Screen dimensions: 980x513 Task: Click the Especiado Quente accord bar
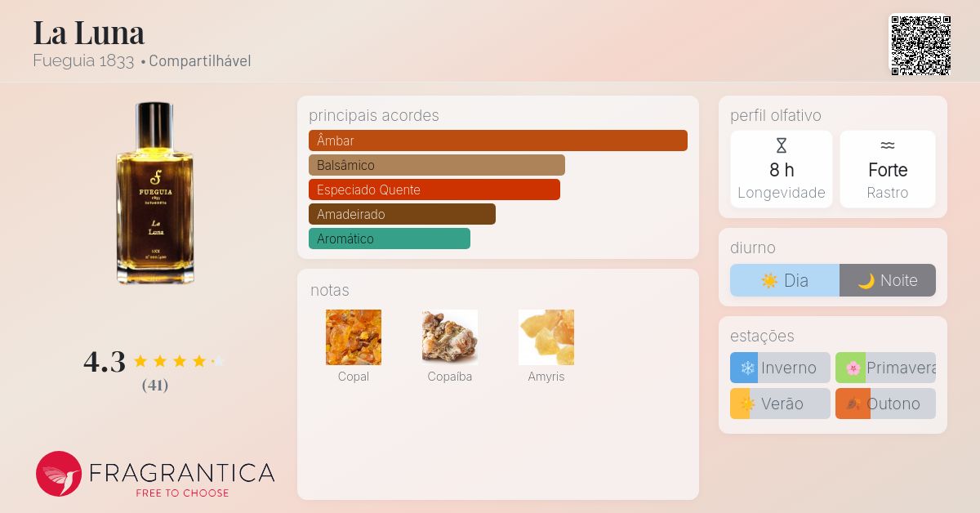[434, 190]
